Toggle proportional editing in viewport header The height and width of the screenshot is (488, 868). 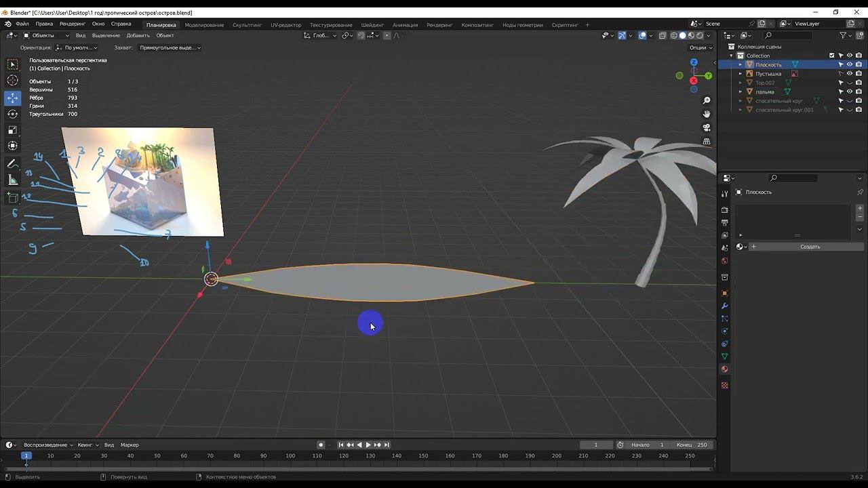pos(387,35)
